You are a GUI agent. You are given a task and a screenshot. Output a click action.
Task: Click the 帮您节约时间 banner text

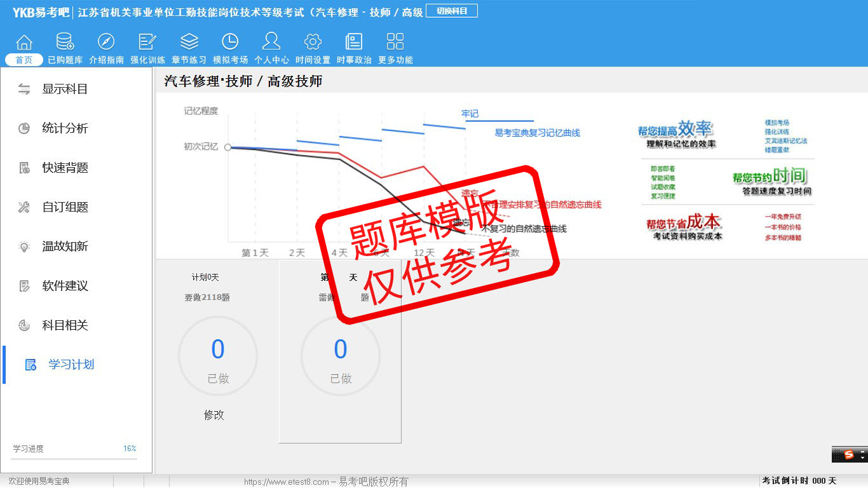click(770, 176)
